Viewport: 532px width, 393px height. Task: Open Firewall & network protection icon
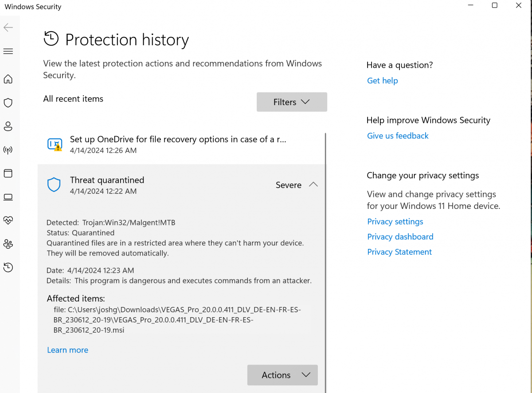coord(8,150)
